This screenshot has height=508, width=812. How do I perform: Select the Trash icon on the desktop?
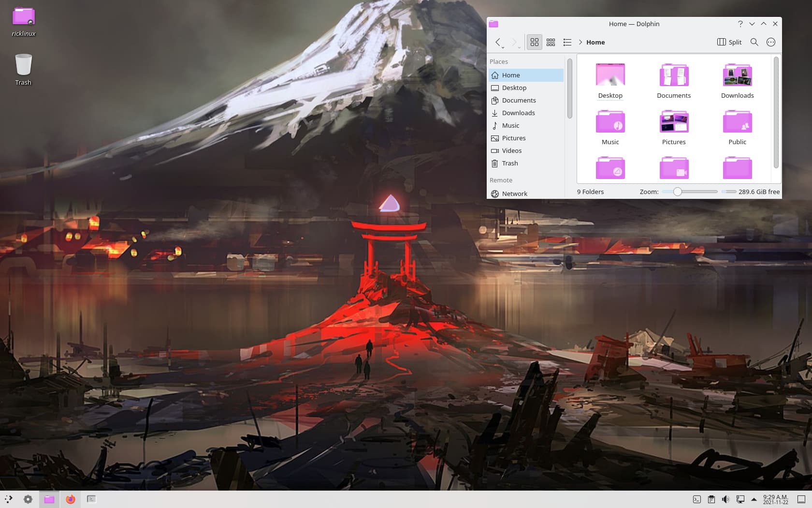[x=23, y=69]
